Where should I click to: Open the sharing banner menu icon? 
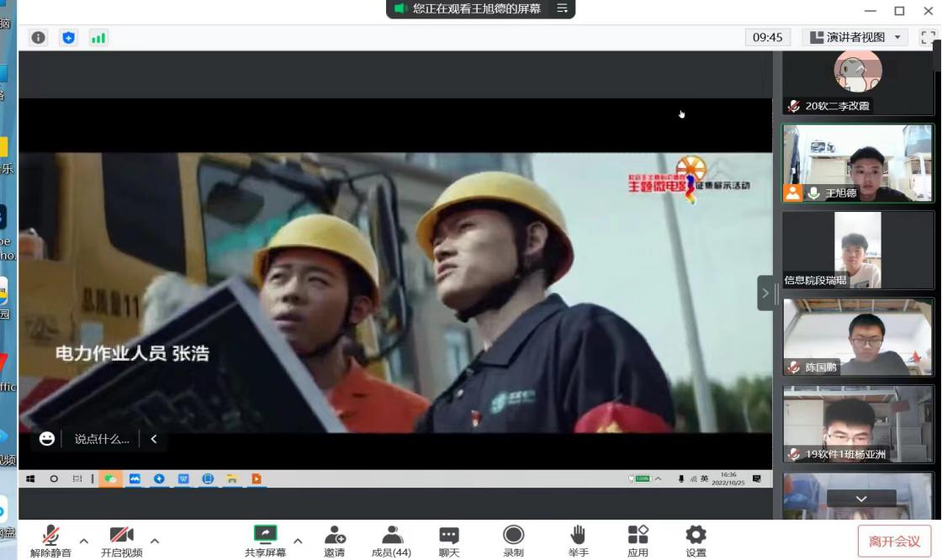(563, 8)
